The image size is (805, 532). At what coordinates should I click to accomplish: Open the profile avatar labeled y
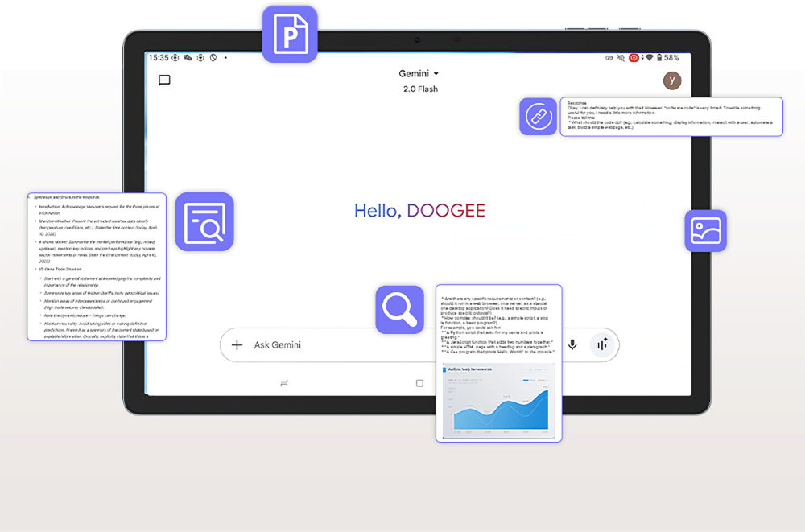672,80
